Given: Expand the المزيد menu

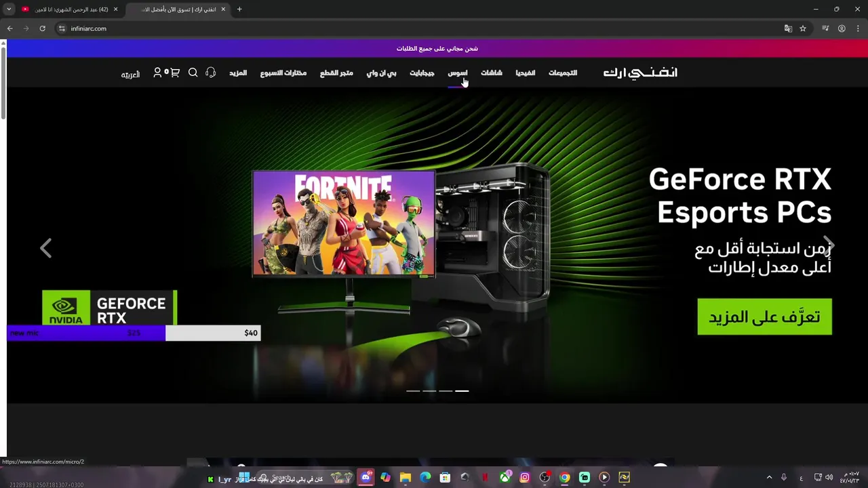Looking at the screenshot, I should (238, 73).
